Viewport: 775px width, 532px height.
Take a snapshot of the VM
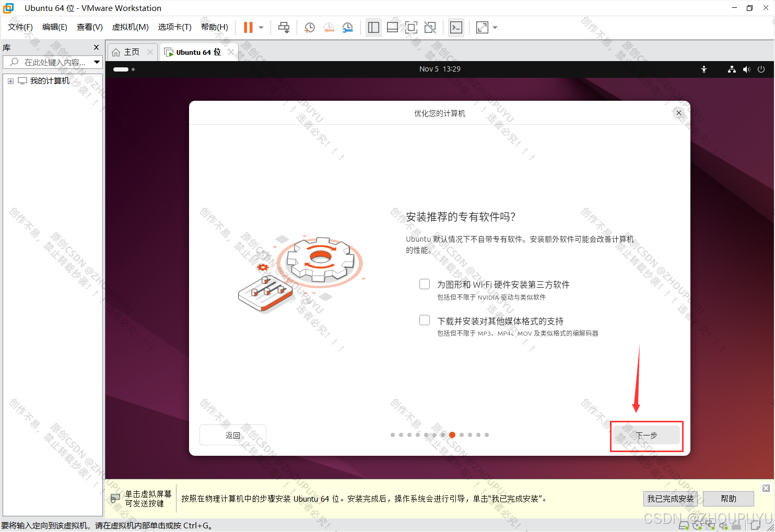[x=310, y=28]
